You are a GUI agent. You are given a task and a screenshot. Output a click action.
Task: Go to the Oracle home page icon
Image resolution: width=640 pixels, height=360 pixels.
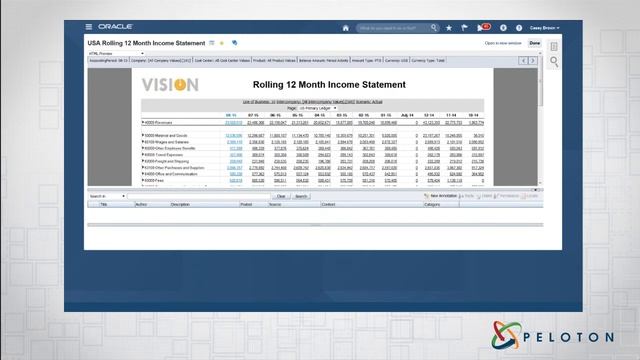(x=346, y=28)
